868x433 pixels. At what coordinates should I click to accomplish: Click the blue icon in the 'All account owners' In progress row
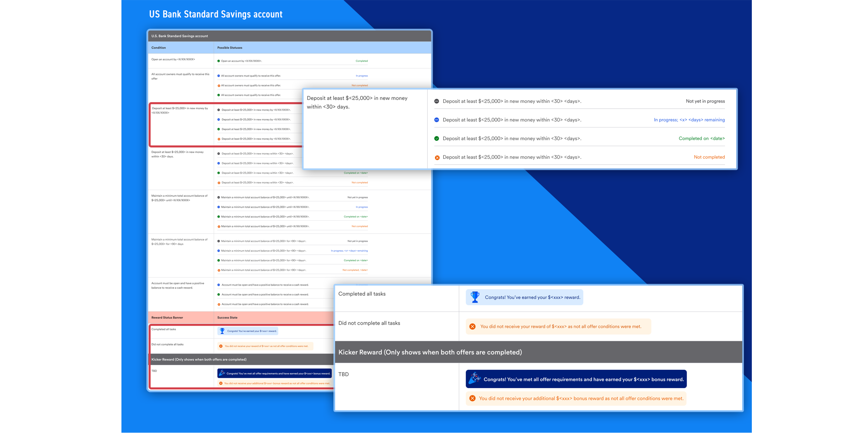(219, 76)
